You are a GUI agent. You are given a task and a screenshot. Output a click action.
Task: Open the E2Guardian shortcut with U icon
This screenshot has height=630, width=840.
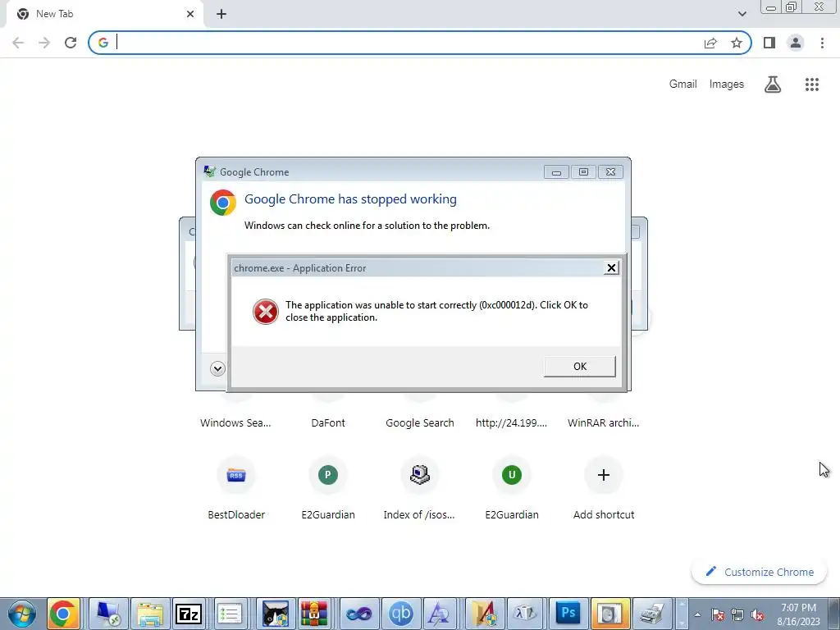(512, 475)
